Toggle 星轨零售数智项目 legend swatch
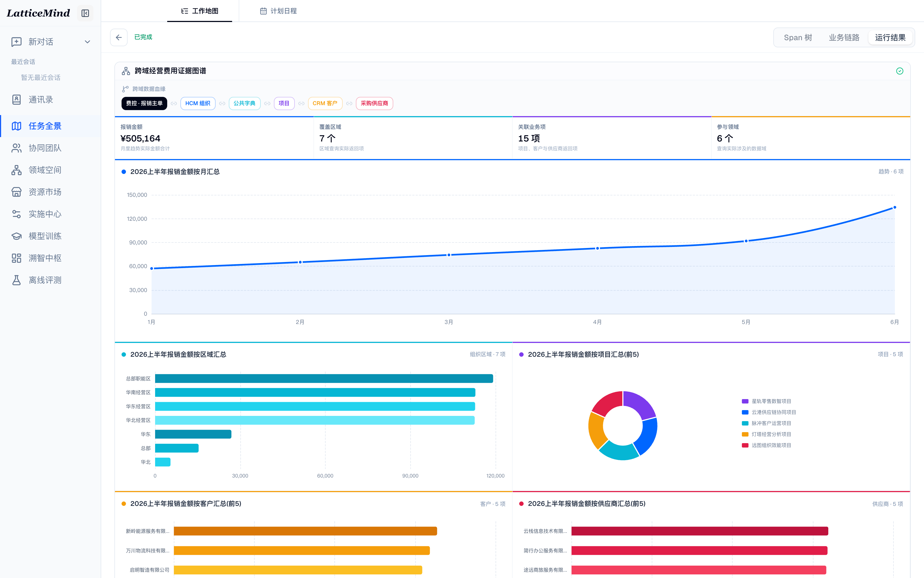 coord(745,401)
